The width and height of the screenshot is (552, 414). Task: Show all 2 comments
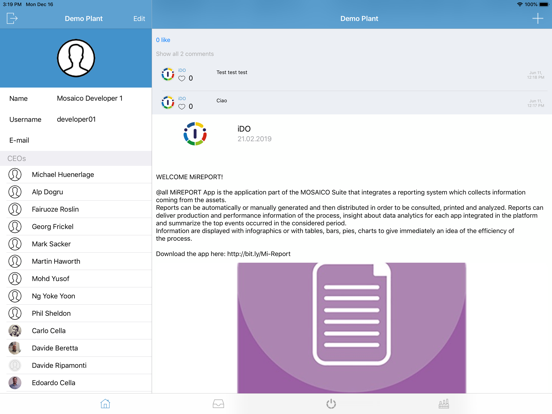pos(185,54)
